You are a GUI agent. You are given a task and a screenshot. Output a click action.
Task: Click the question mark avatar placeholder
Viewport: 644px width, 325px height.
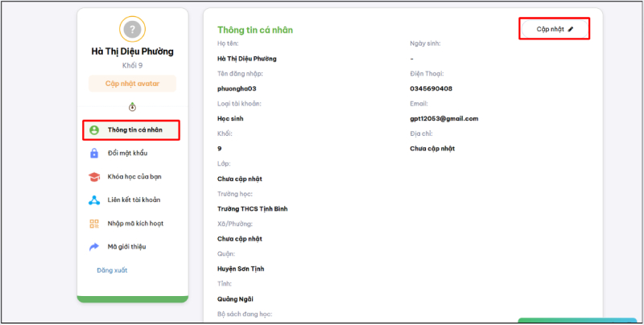pos(132,29)
